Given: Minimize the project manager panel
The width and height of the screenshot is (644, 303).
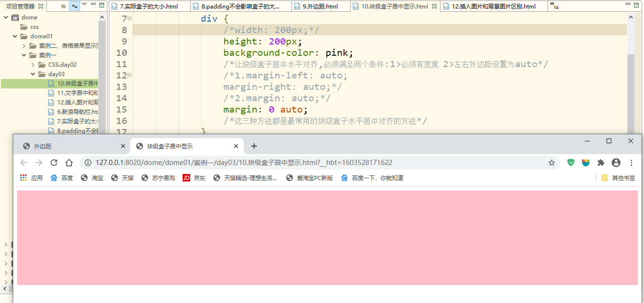Looking at the screenshot, I should pos(93,5).
